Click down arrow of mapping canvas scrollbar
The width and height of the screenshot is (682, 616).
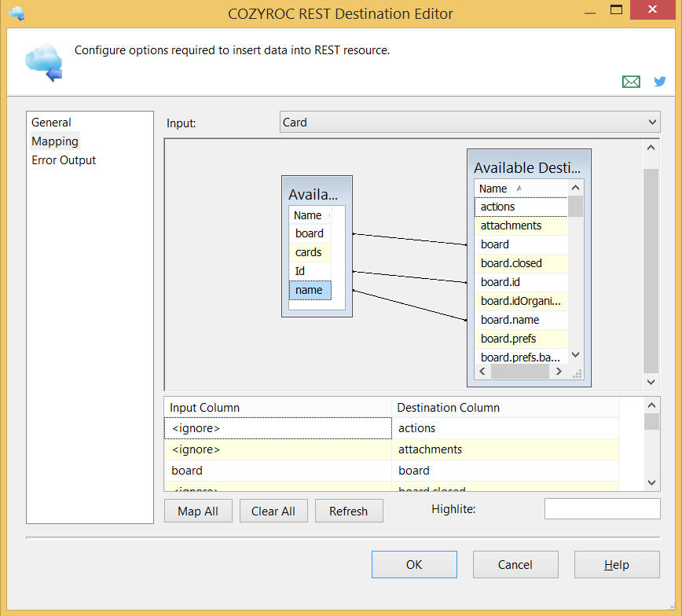tap(651, 382)
